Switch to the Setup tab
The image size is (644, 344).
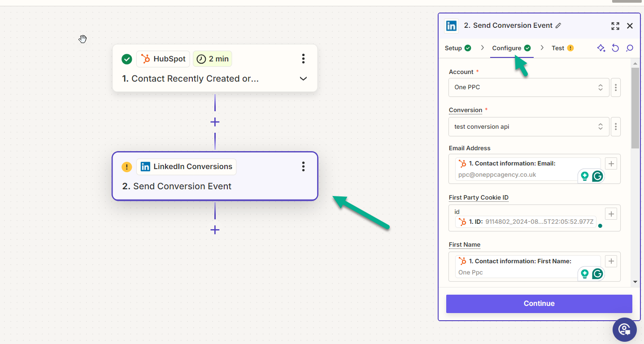tap(458, 48)
